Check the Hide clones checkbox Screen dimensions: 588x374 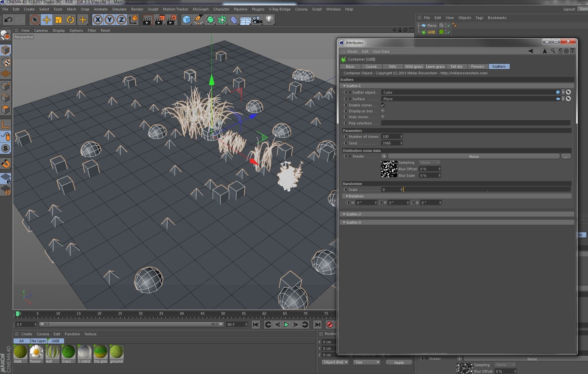point(383,117)
